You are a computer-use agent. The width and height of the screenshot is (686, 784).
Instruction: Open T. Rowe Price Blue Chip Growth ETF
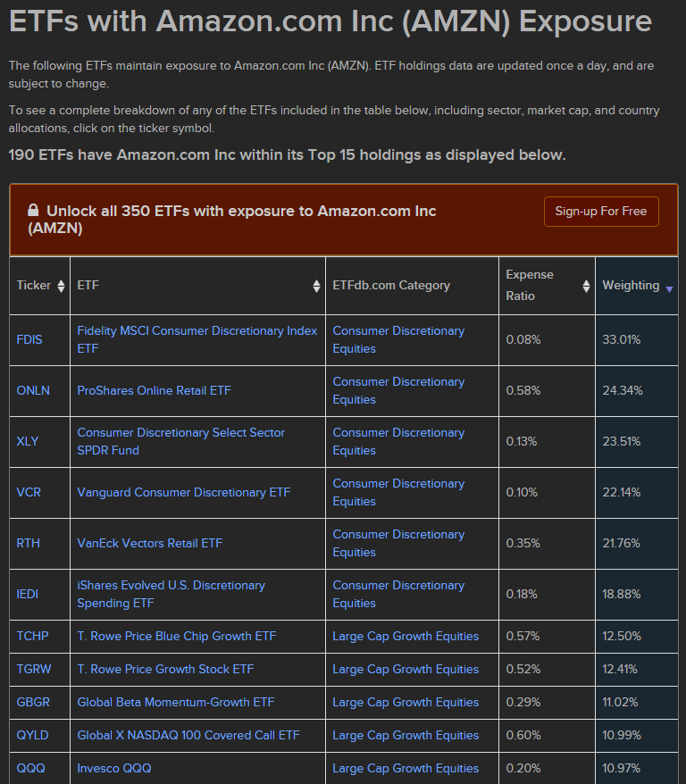[x=177, y=637]
